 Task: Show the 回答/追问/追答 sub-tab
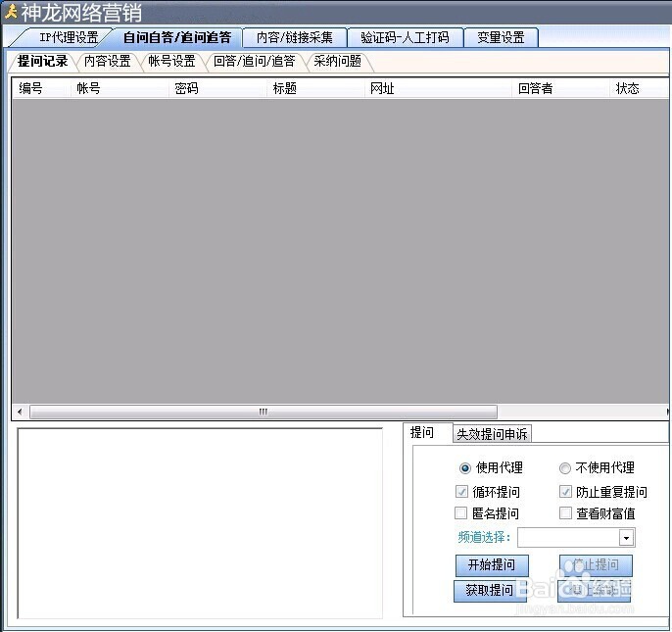pos(254,62)
